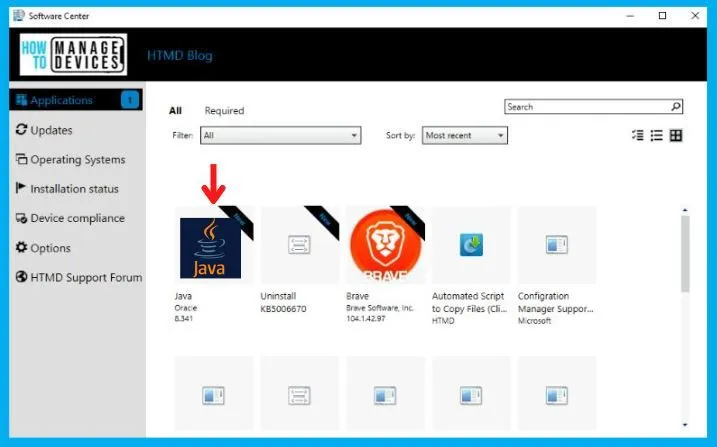The height and width of the screenshot is (447, 717).
Task: Select the Required tab
Action: click(x=224, y=111)
